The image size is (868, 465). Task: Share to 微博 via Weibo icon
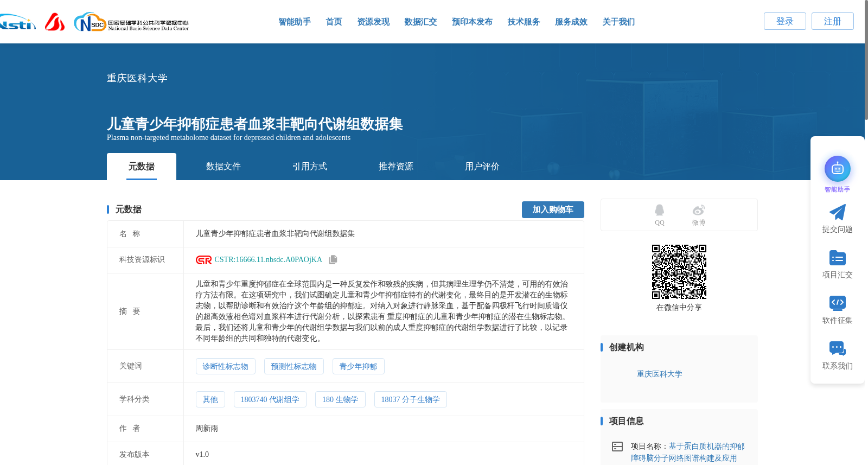(698, 211)
